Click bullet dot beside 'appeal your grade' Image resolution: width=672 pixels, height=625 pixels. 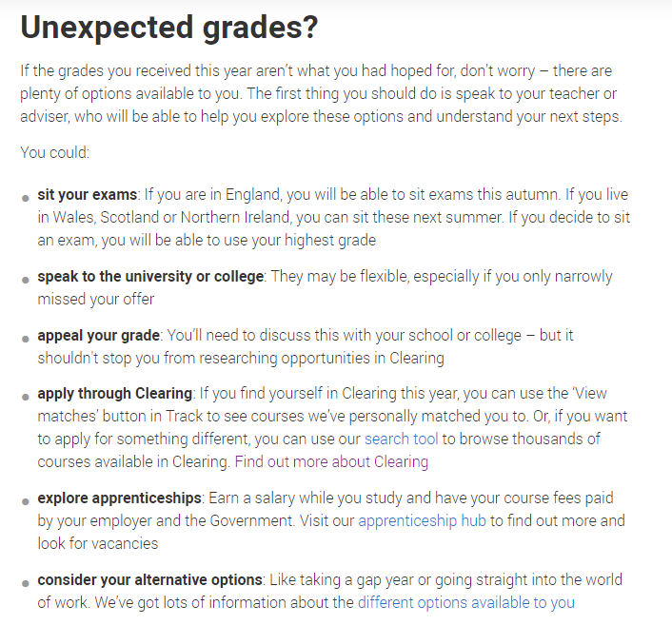click(26, 339)
